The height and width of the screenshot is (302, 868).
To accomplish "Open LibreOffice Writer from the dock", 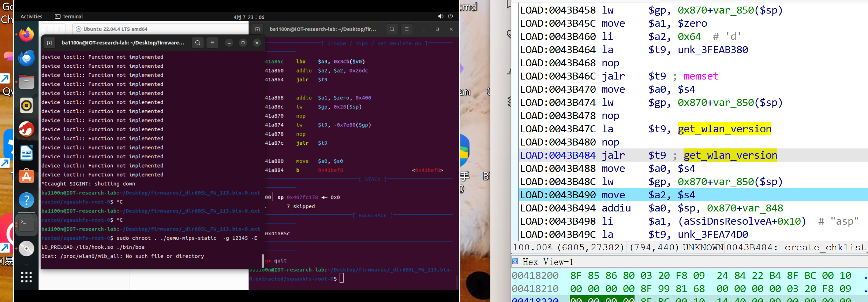I will [x=26, y=153].
